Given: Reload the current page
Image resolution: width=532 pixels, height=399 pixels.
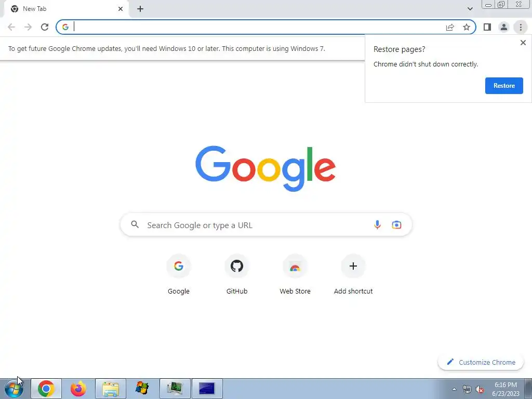Looking at the screenshot, I should (45, 27).
